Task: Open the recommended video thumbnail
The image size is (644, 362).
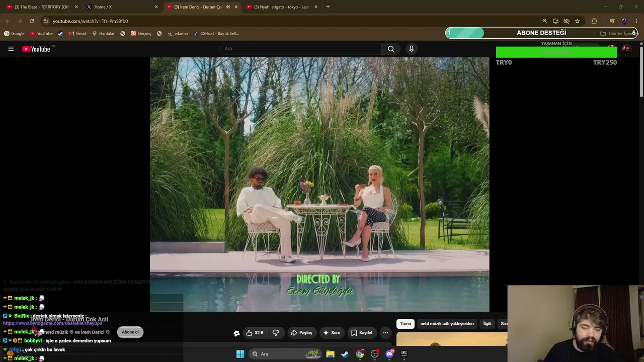Action: [x=452, y=339]
